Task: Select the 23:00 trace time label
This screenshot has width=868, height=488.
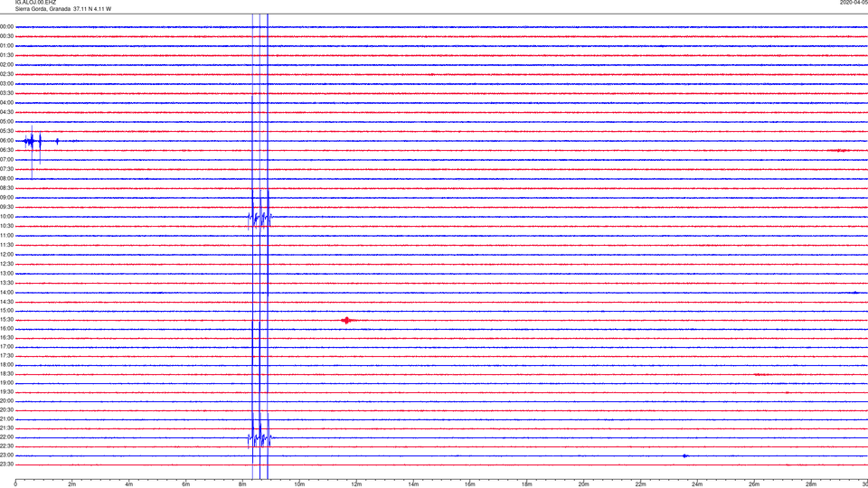Action: coord(6,455)
